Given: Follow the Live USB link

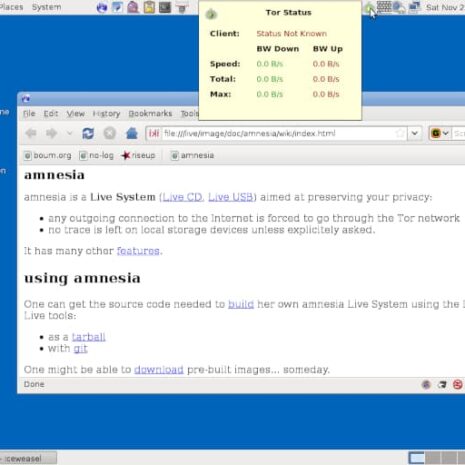Looking at the screenshot, I should [231, 197].
